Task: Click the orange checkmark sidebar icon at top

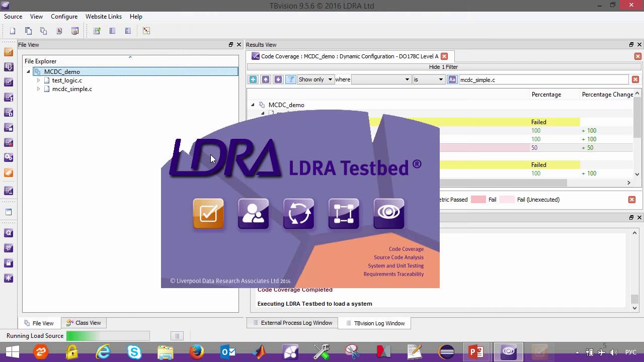Action: tap(9, 52)
